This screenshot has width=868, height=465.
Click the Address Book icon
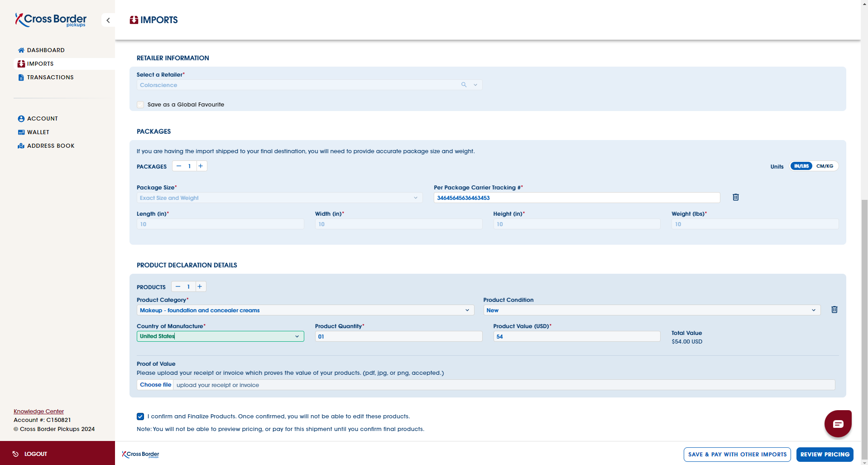[21, 146]
